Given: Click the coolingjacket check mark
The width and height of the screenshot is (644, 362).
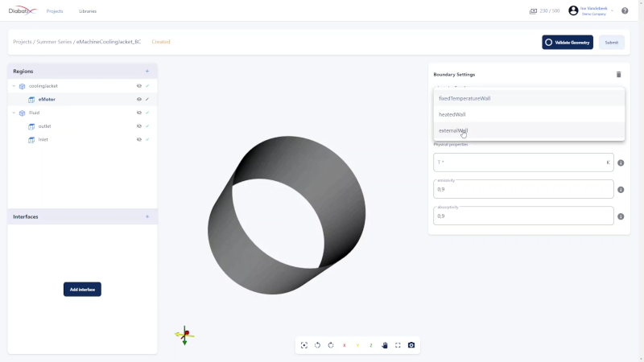Looking at the screenshot, I should tap(147, 86).
